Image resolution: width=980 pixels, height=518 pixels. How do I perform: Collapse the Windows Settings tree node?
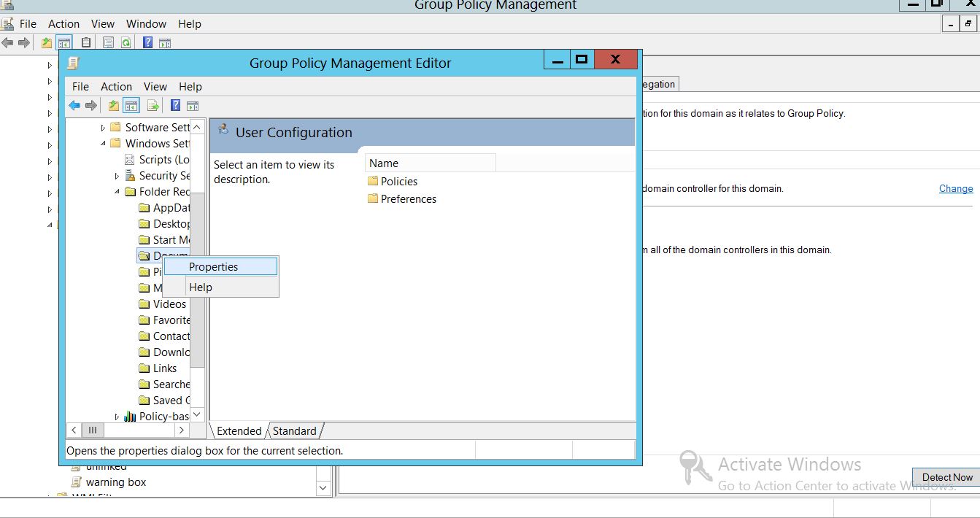click(x=103, y=144)
